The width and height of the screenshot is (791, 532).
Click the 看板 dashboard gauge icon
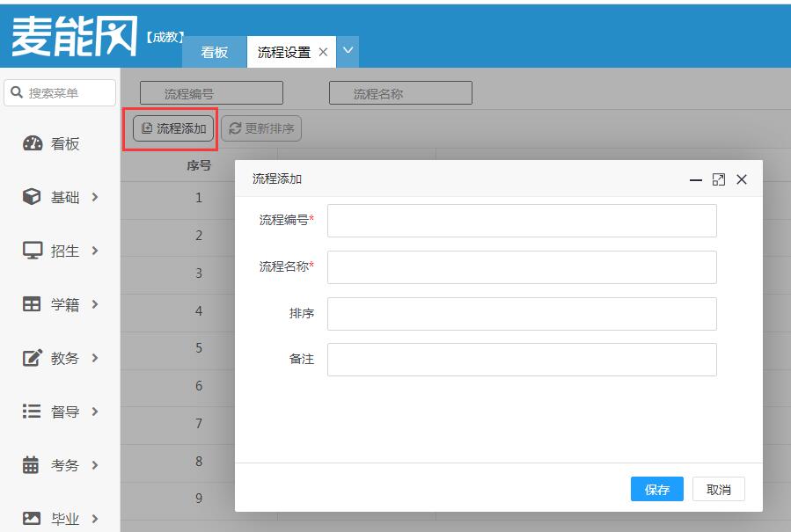click(x=32, y=144)
